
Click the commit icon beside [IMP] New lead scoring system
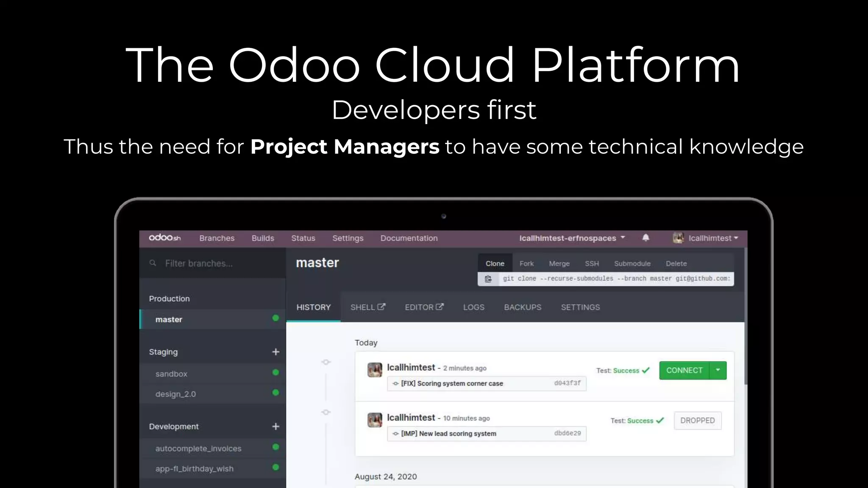[395, 433]
